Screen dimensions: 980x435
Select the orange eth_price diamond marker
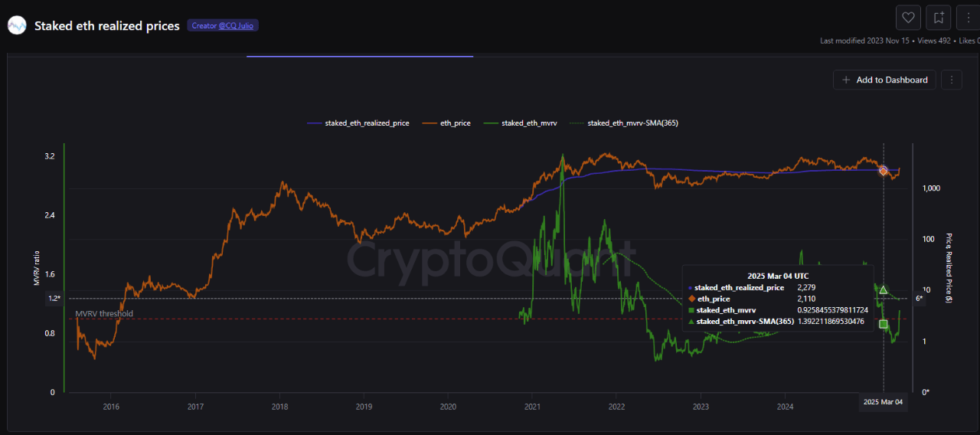[883, 171]
